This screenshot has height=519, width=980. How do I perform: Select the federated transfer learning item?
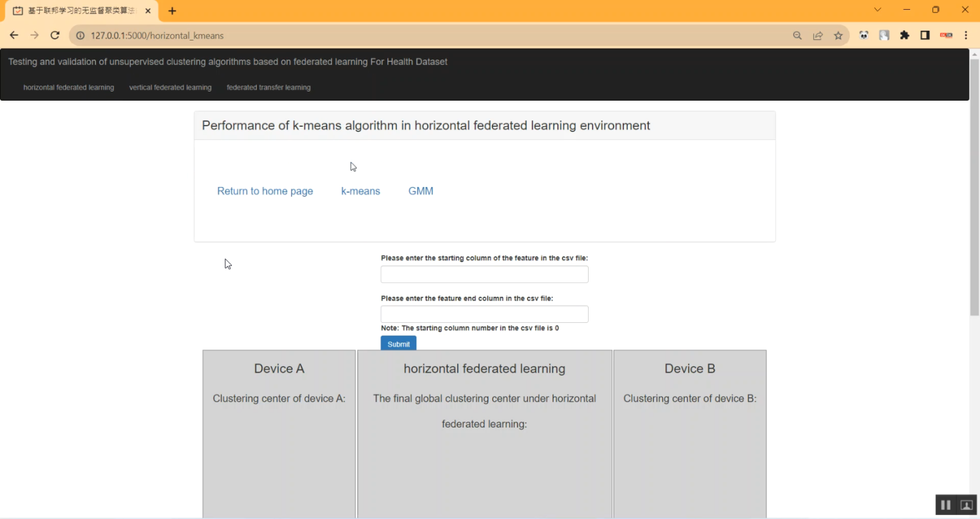click(269, 87)
